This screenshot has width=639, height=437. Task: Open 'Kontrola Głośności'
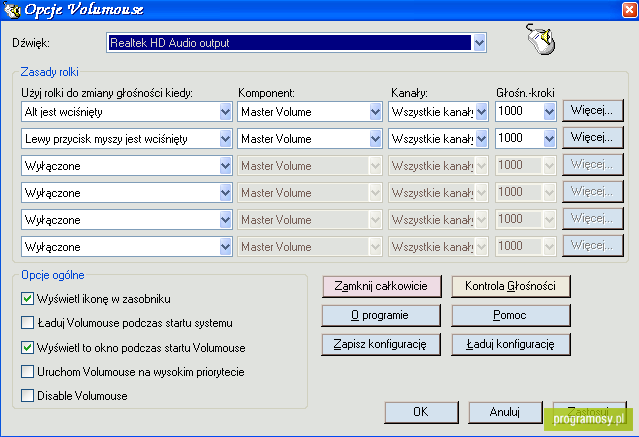coord(510,286)
